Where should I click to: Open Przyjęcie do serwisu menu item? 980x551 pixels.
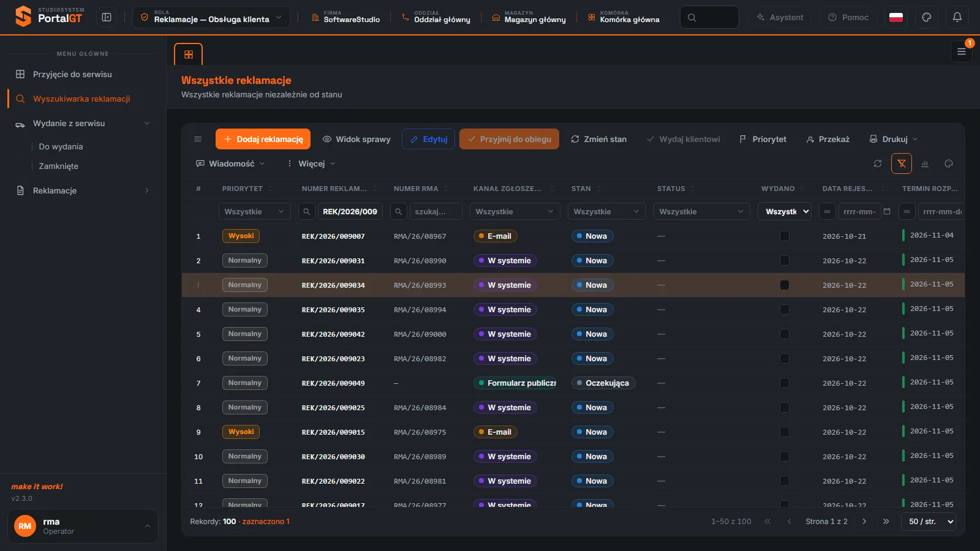(x=83, y=74)
